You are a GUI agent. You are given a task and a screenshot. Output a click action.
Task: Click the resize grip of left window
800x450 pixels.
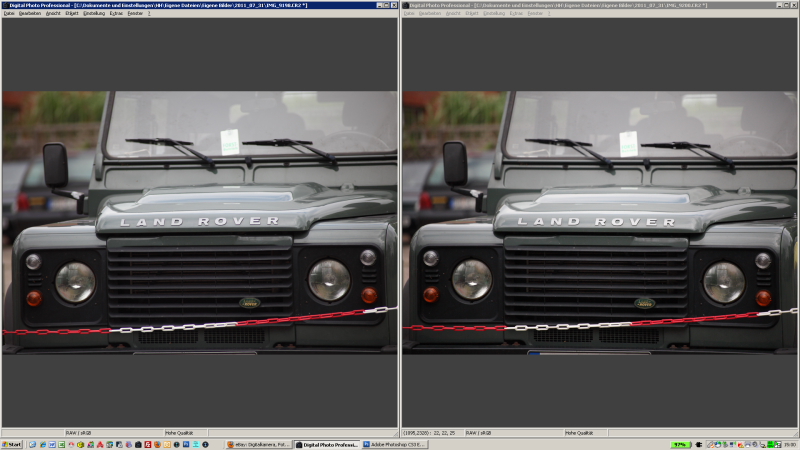click(x=395, y=433)
